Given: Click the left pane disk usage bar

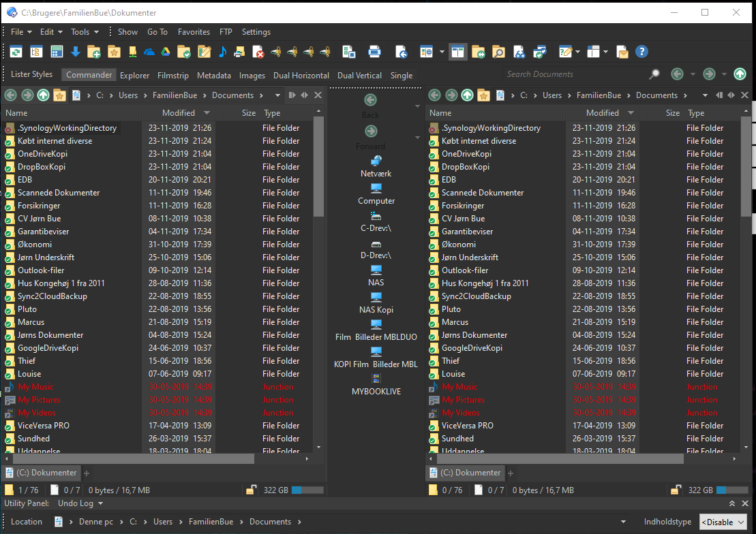Looking at the screenshot, I should 307,490.
